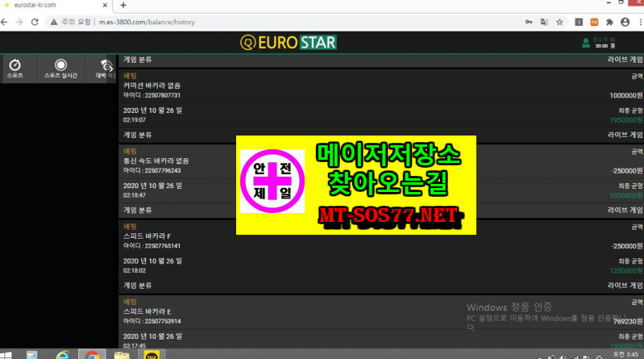The height and width of the screenshot is (359, 644).
Task: Open a new browser tab
Action: [123, 6]
